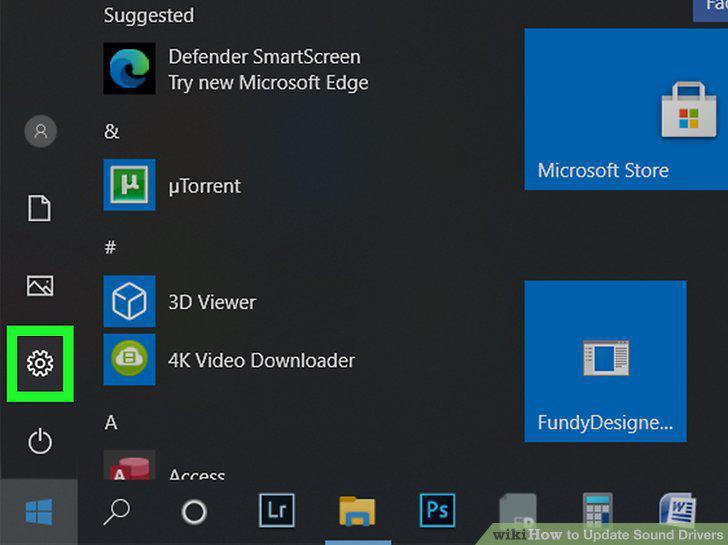
Task: Open the Settings gear icon
Action: pyautogui.click(x=40, y=363)
